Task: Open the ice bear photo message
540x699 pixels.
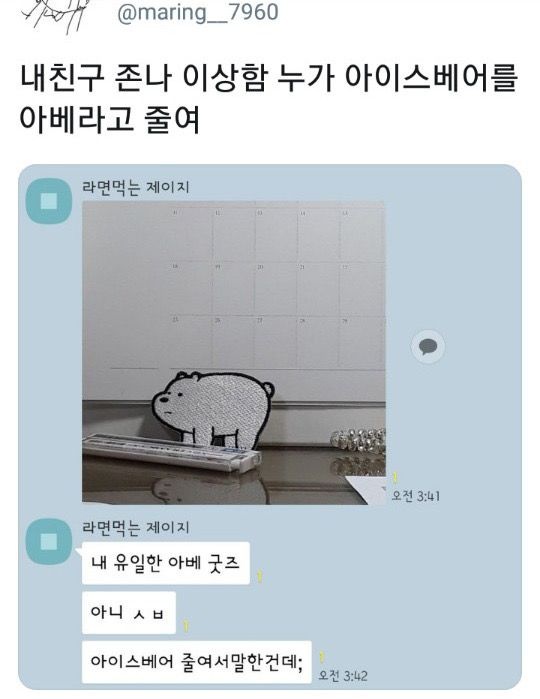Action: coord(234,353)
